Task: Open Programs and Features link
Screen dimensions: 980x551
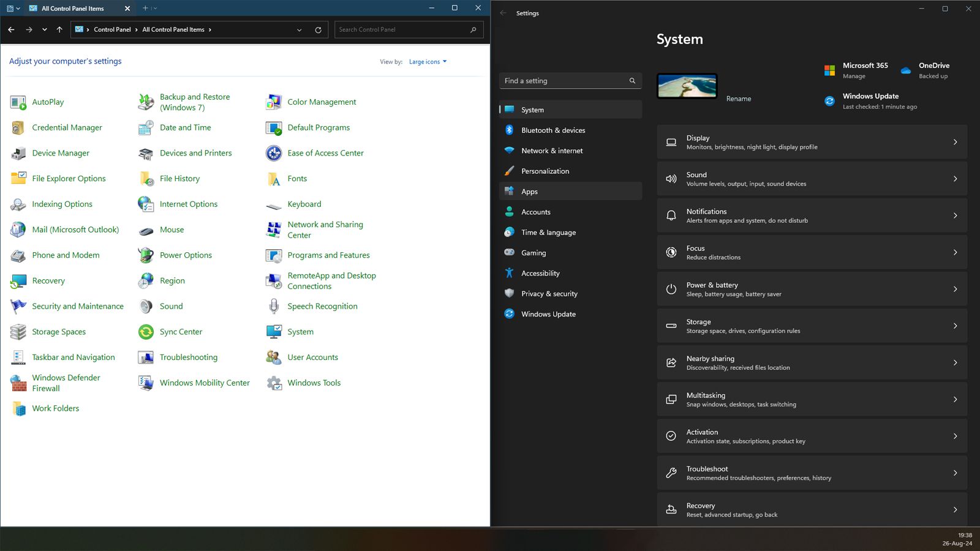Action: point(328,255)
